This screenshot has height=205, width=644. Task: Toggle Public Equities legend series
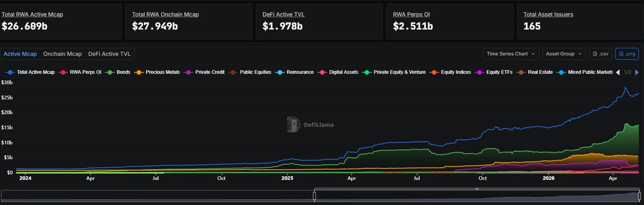(250, 72)
